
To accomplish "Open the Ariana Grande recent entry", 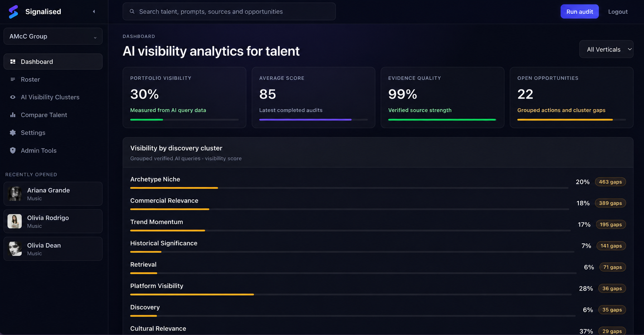I will click(53, 194).
